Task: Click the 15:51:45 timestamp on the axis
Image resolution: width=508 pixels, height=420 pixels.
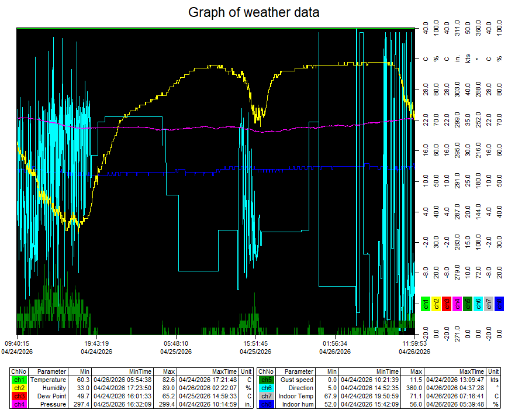Action: pos(257,338)
